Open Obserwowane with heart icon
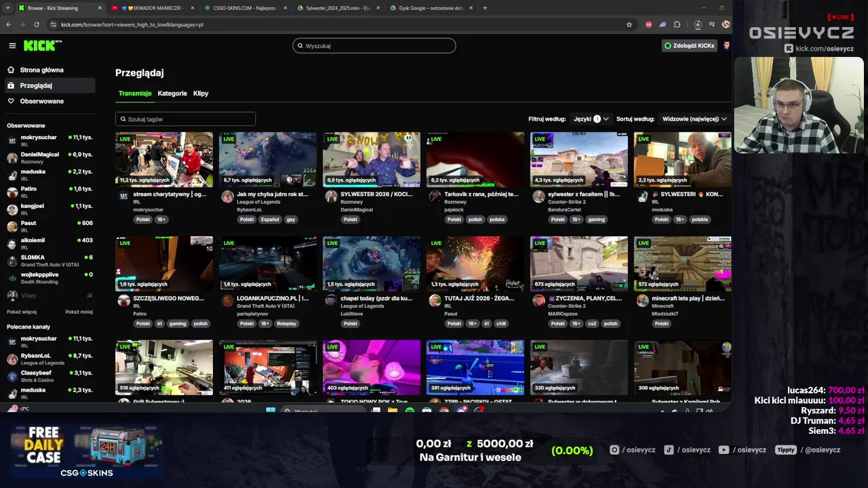The width and height of the screenshot is (868, 488). click(x=35, y=101)
